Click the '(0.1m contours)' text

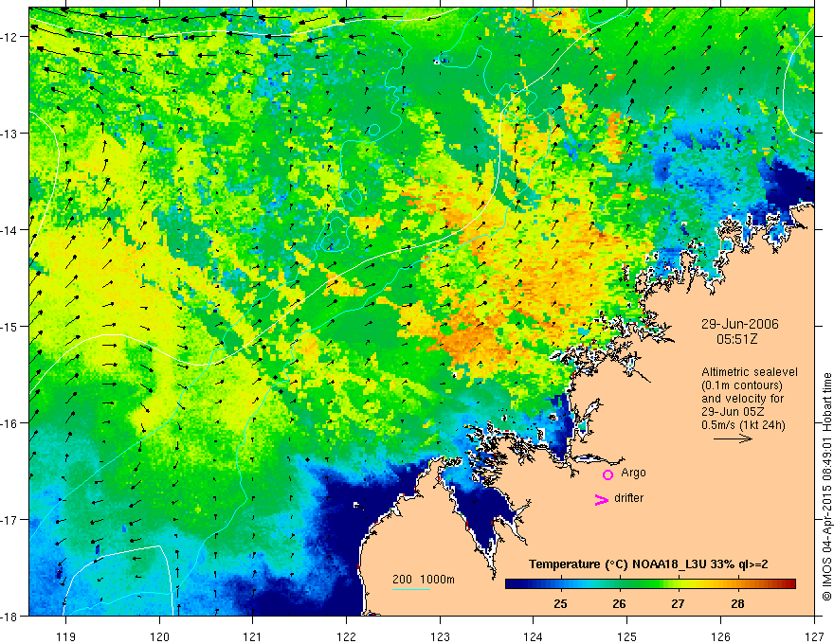742,385
